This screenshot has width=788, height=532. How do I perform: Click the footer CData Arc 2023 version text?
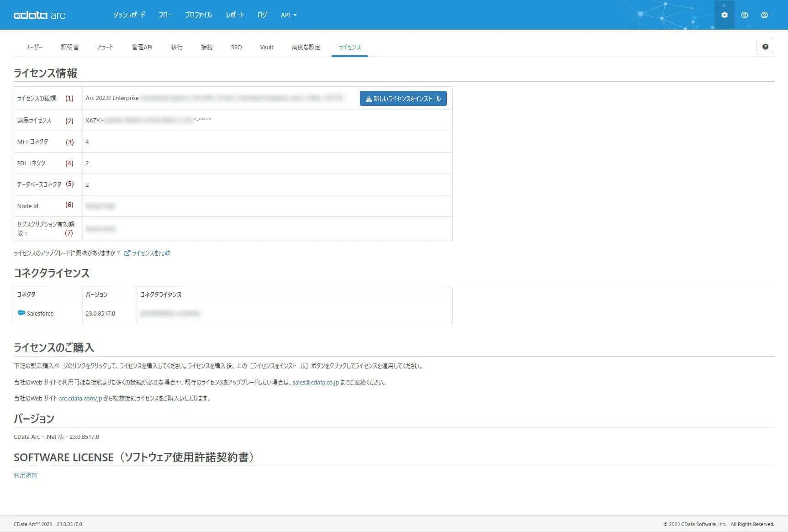tap(48, 524)
